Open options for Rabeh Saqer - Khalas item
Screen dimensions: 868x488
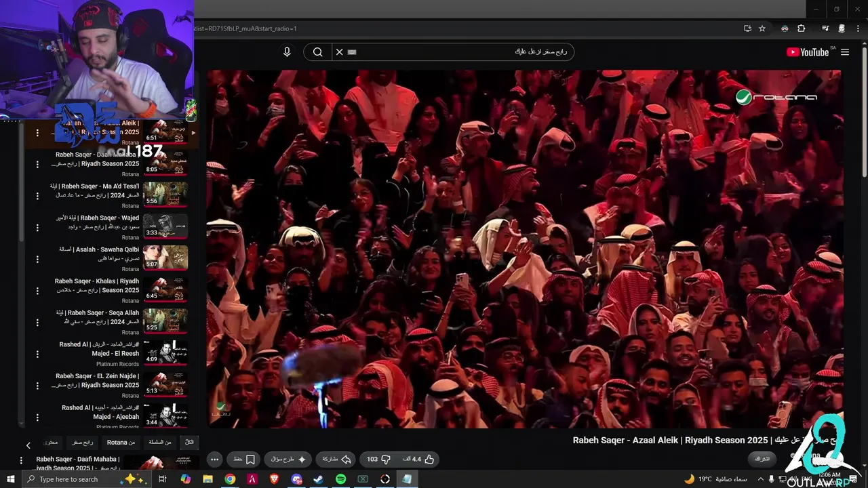point(37,290)
